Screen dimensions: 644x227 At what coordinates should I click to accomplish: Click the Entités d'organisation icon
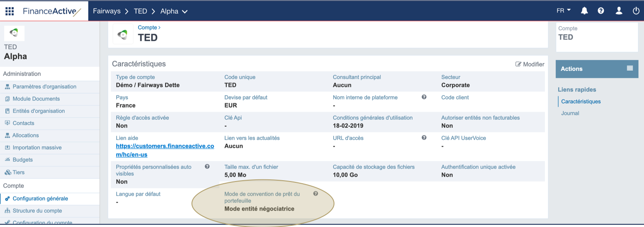click(7, 111)
